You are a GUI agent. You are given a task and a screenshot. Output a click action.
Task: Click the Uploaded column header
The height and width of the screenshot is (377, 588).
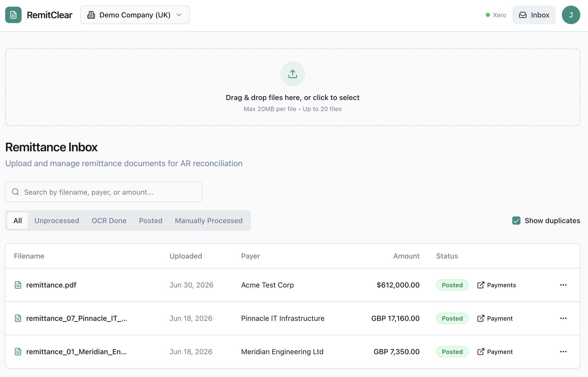(186, 256)
